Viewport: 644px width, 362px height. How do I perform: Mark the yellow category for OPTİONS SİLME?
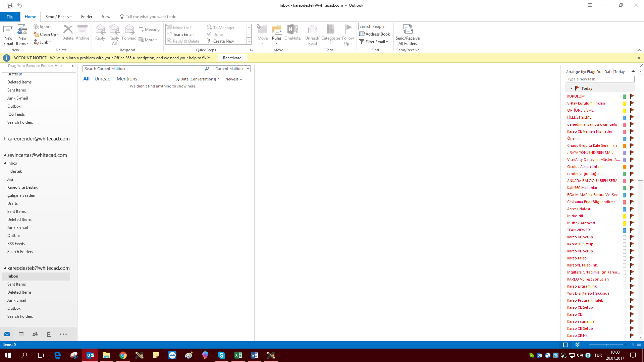tap(624, 111)
